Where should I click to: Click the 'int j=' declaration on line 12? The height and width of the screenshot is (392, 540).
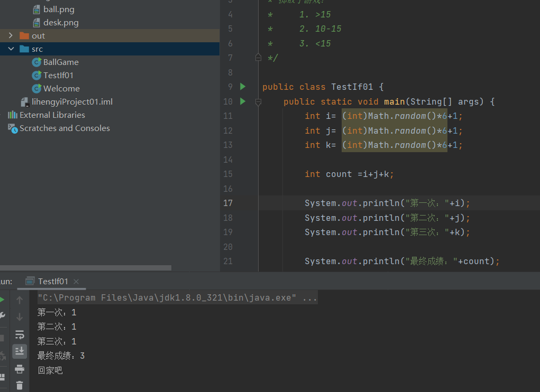pos(321,131)
